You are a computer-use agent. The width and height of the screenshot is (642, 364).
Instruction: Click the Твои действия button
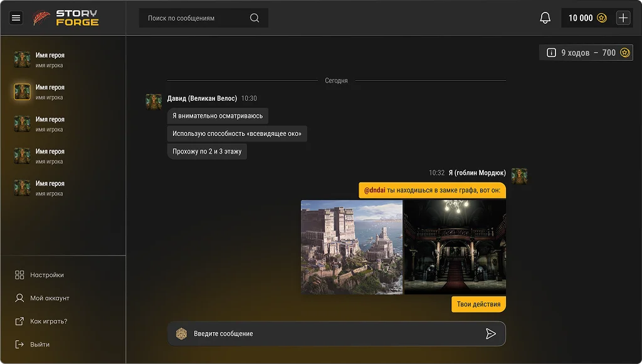pos(478,304)
